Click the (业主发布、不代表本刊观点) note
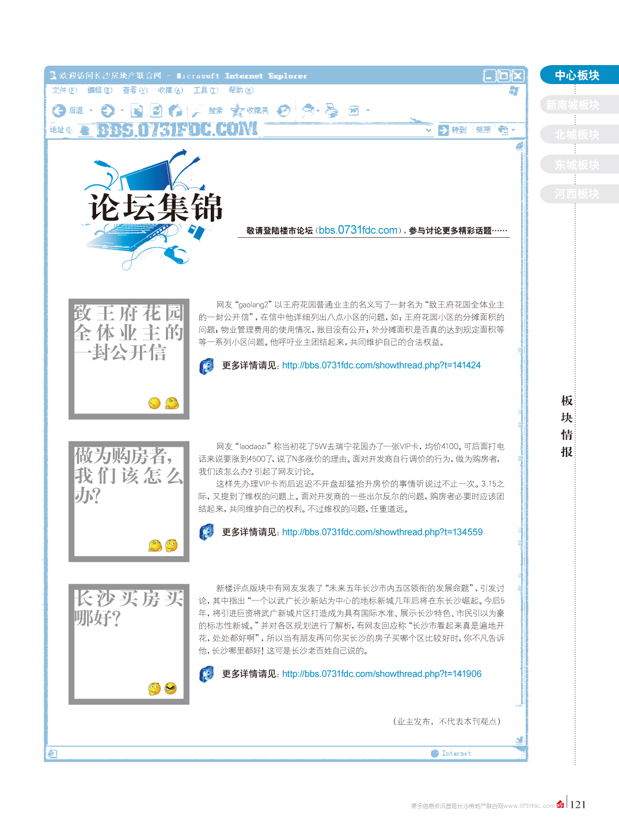The image size is (619, 840). click(447, 721)
